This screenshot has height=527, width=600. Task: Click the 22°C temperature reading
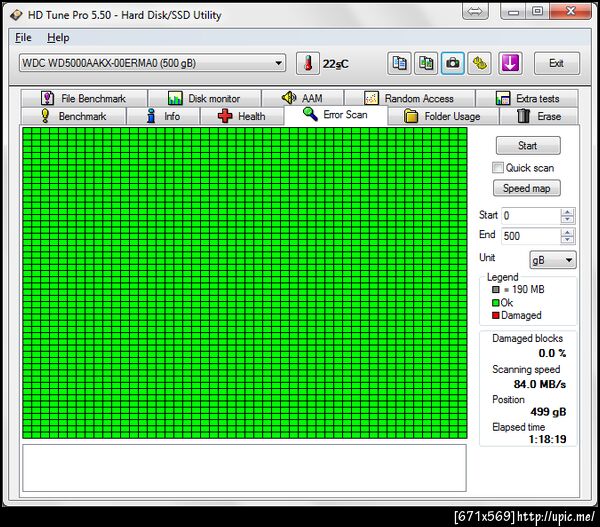[x=336, y=64]
